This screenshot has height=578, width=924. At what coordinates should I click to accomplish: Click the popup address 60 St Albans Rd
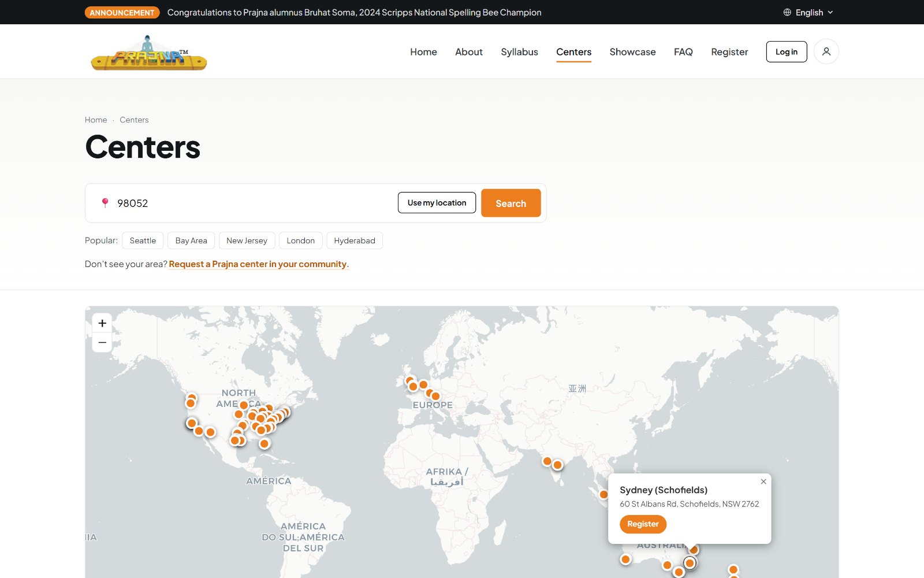coord(689,504)
